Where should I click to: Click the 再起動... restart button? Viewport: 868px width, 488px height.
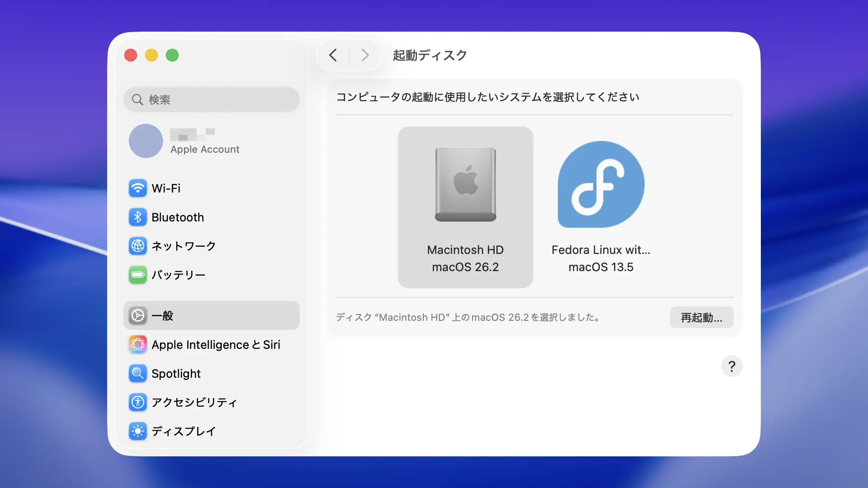[x=701, y=318]
